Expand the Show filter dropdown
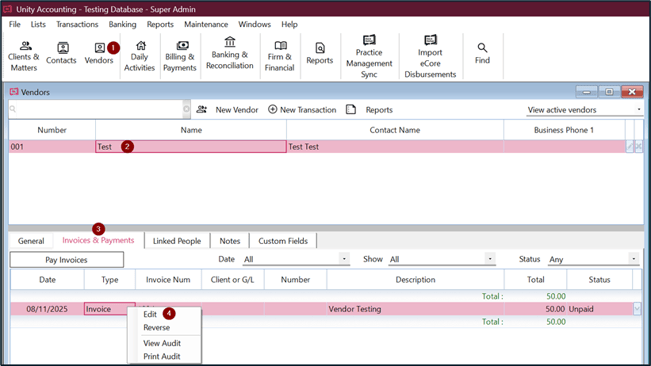The height and width of the screenshot is (366, 651). coord(490,259)
